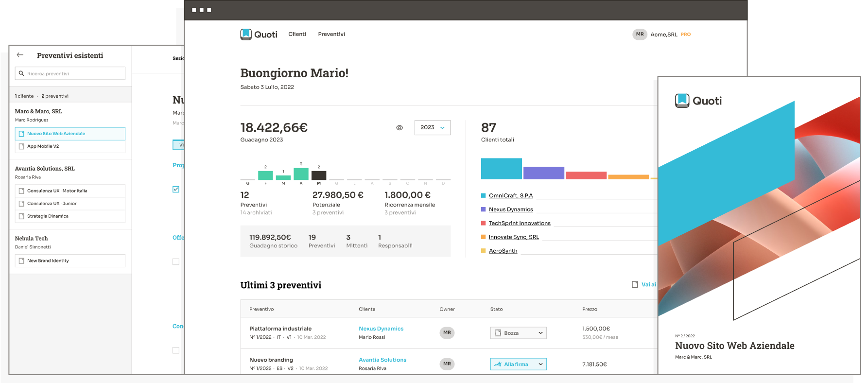
Task: Go back using the arrow beside Preventivi esistenti
Action: [x=20, y=55]
